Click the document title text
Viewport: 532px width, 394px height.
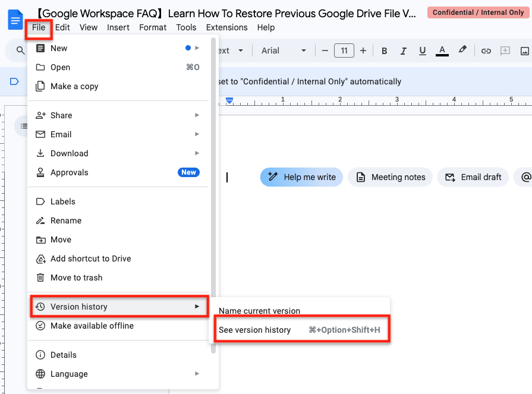click(225, 14)
